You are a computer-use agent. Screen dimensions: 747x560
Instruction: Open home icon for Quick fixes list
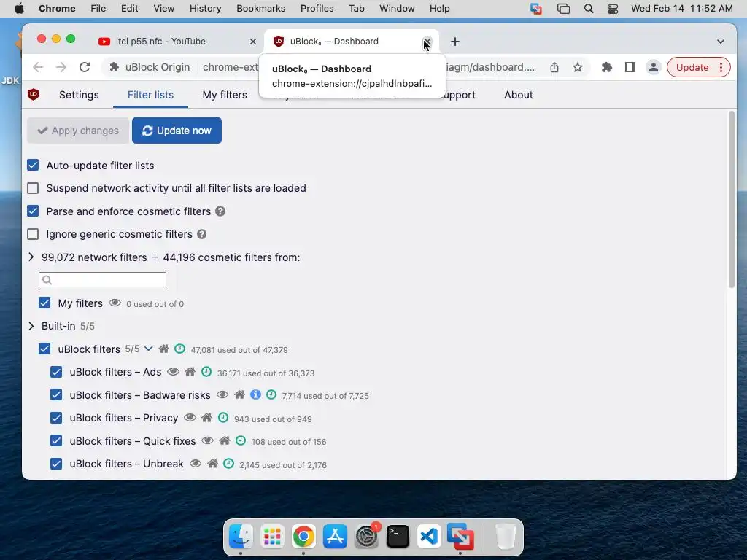pos(225,440)
